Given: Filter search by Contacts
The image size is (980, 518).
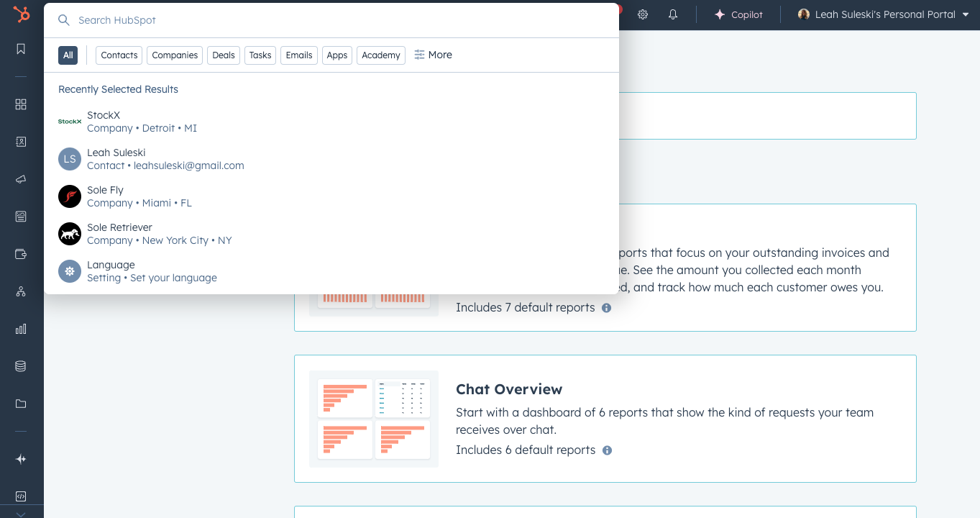Looking at the screenshot, I should 119,55.
